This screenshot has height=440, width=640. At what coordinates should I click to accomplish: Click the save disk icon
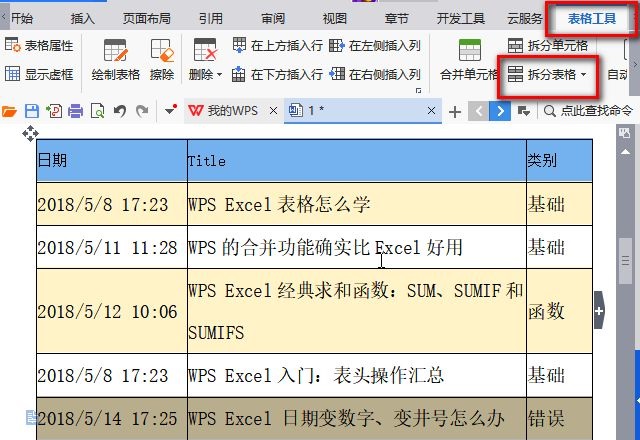pos(32,111)
